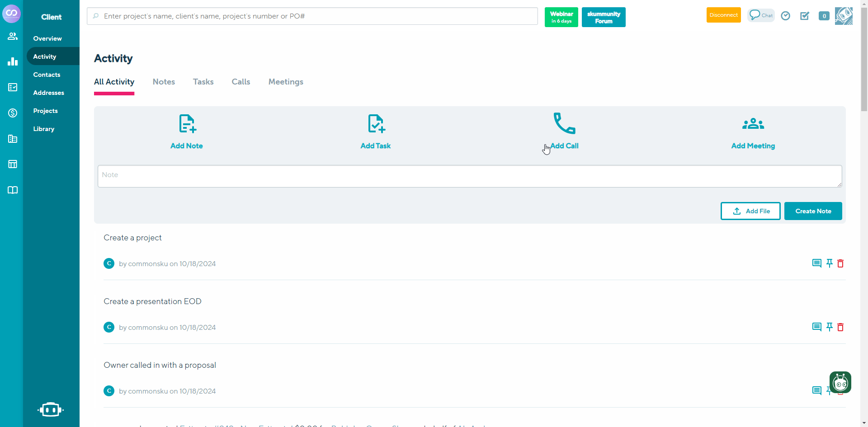Select the building company icon in sidebar
Image resolution: width=868 pixels, height=427 pixels.
12,139
